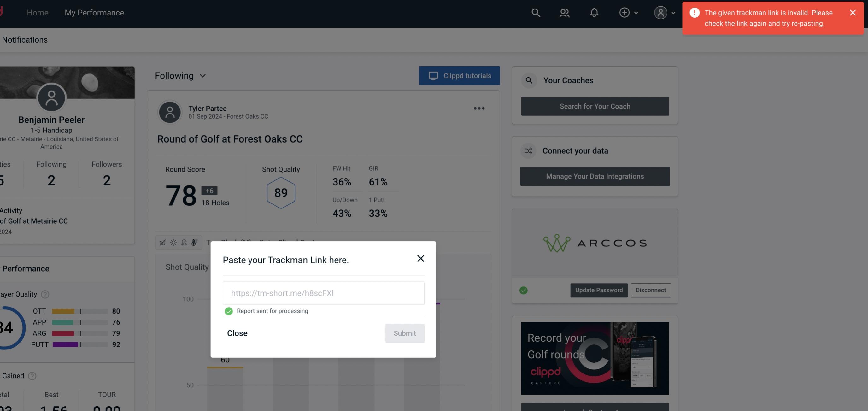
Task: Click the search icon in the top navbar
Action: click(535, 12)
